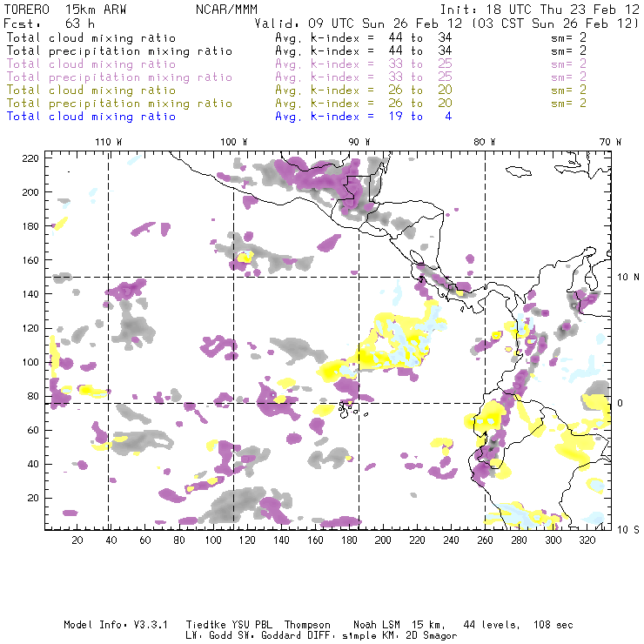Image resolution: width=644 pixels, height=644 pixels.
Task: Click vertical-axis tick label "220"
Action: coord(30,158)
